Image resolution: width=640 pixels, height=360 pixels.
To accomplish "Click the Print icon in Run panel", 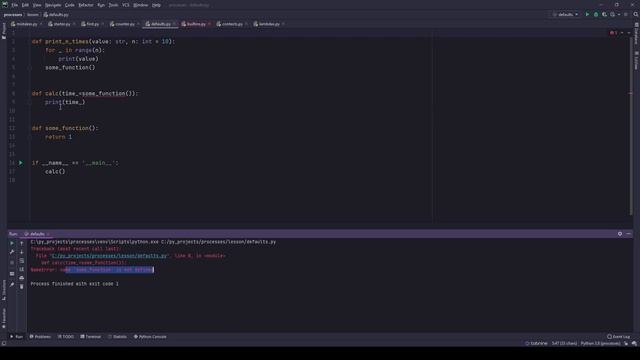I will click(x=22, y=278).
